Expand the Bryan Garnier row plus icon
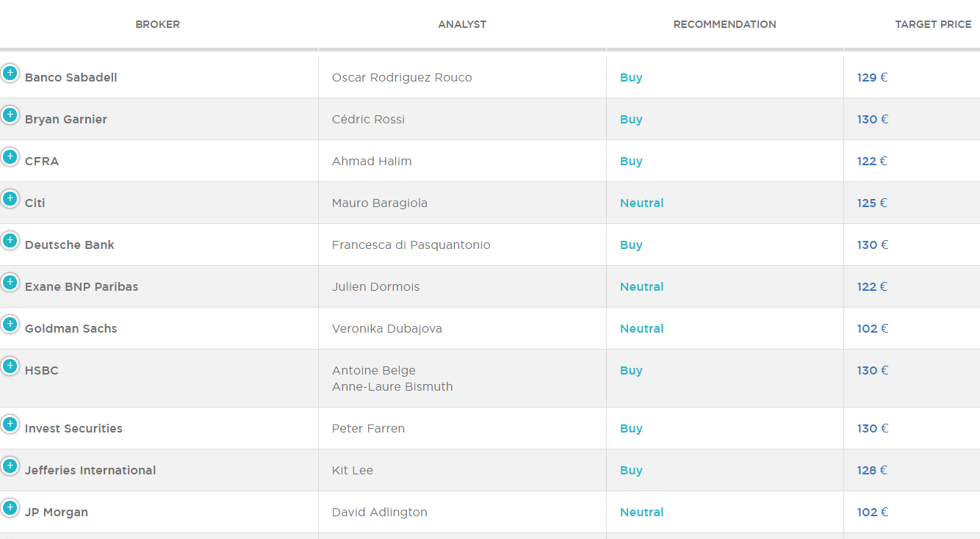The image size is (980, 539). (x=10, y=115)
